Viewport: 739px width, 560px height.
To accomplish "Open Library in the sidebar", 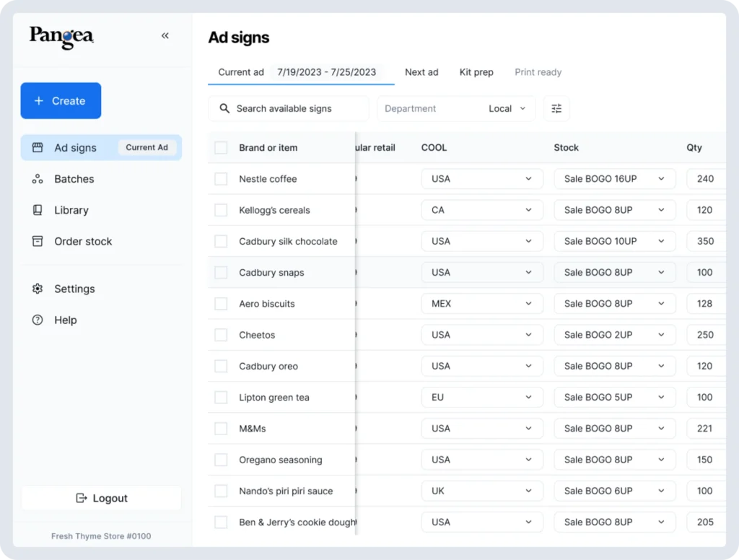I will [x=101, y=210].
